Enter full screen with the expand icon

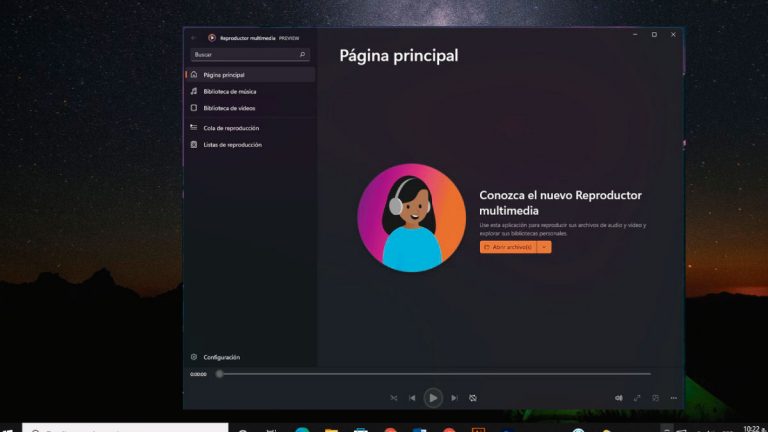point(637,398)
